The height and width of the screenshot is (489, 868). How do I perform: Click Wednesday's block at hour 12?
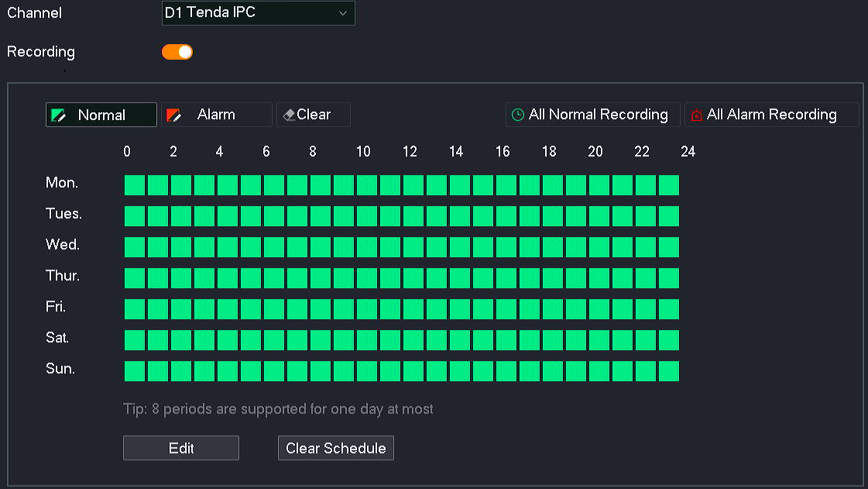click(x=413, y=247)
